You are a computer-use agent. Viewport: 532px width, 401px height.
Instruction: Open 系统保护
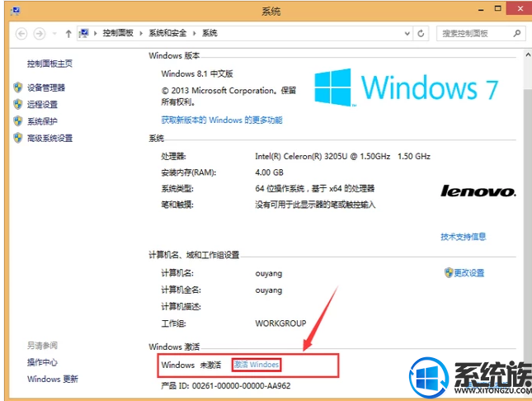coord(42,121)
